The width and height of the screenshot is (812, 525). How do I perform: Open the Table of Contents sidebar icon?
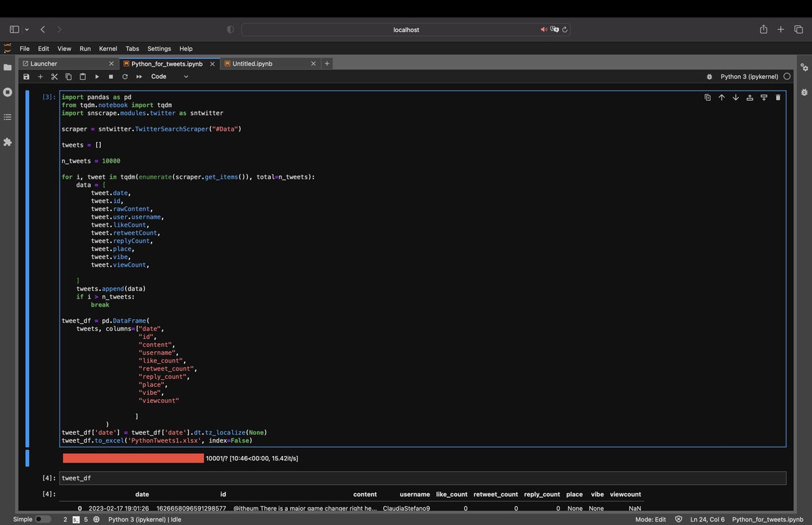(x=7, y=117)
